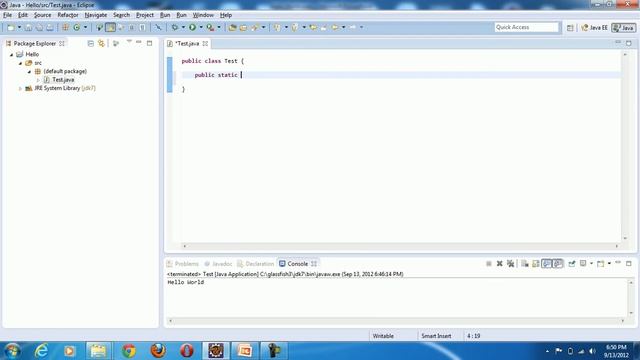640x360 pixels.
Task: Open the Project menu
Action: coord(145,15)
